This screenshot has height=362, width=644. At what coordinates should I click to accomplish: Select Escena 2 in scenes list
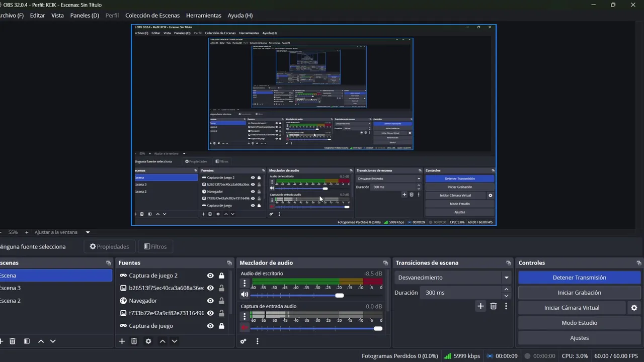point(55,301)
